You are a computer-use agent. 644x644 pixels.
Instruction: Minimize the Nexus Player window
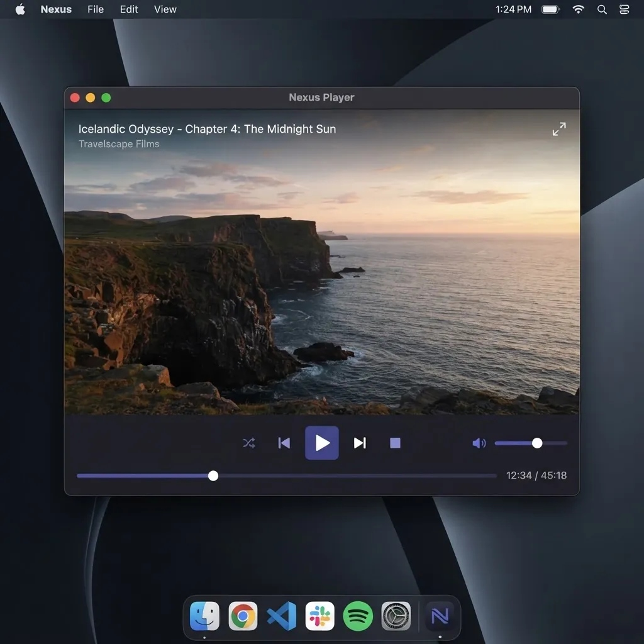tap(91, 97)
